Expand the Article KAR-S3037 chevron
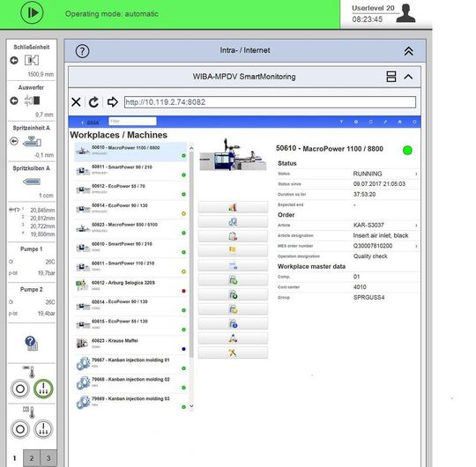The width and height of the screenshot is (476, 467). tap(416, 226)
